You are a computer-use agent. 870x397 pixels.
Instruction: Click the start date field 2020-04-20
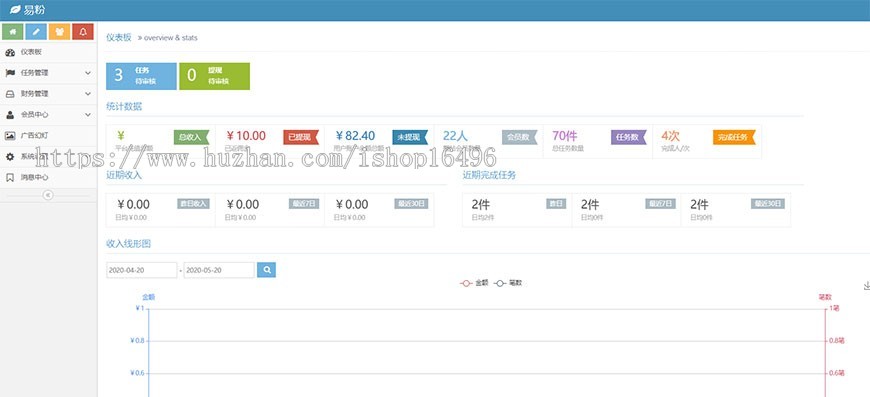click(141, 270)
